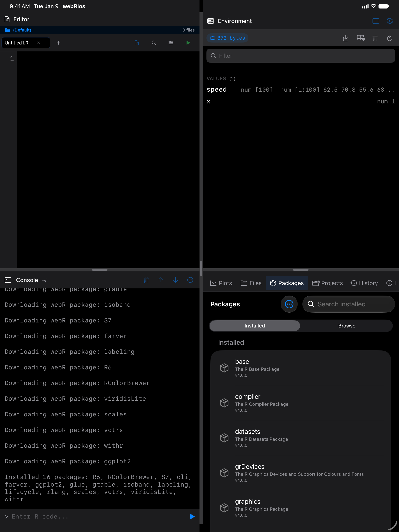Click the base package cube icon

click(x=224, y=368)
